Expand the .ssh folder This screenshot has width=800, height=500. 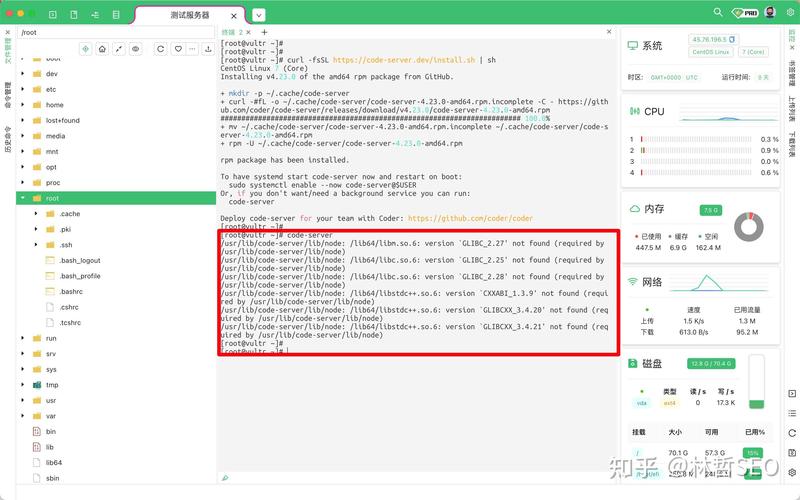pos(37,244)
